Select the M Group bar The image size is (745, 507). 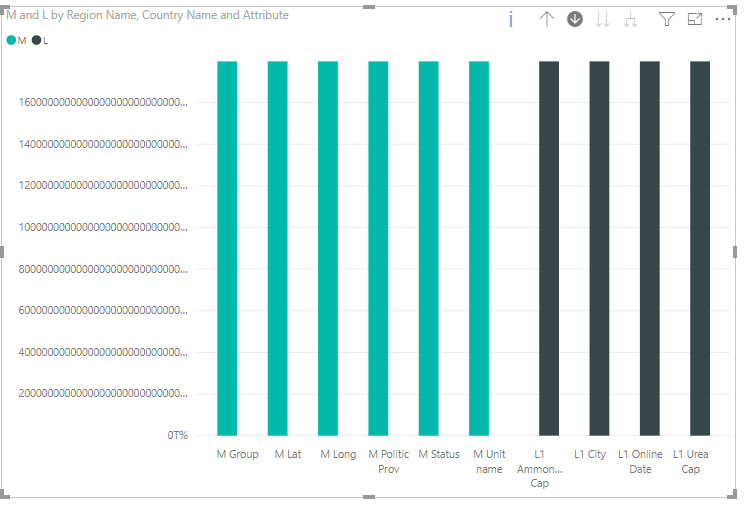(x=227, y=248)
